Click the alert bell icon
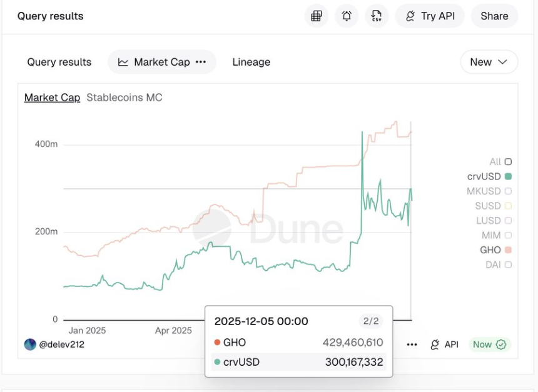 click(x=347, y=16)
